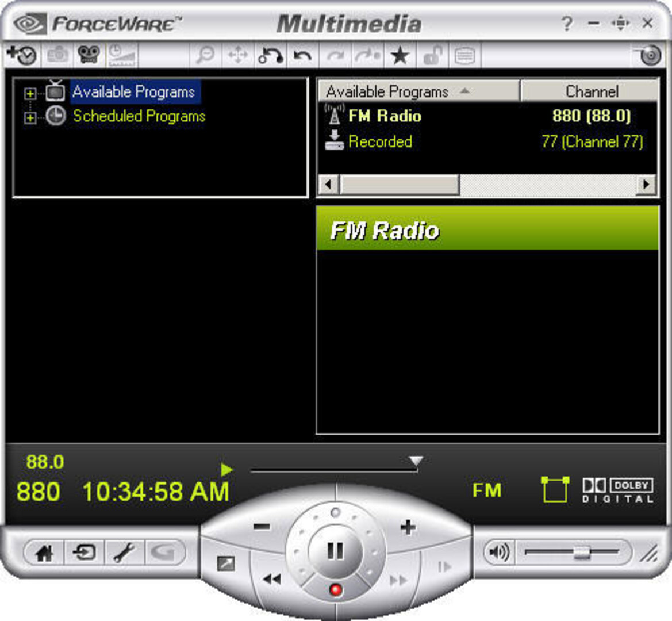Click the grayed list panel icon
Viewport: 672px width, 621px height.
tap(464, 55)
